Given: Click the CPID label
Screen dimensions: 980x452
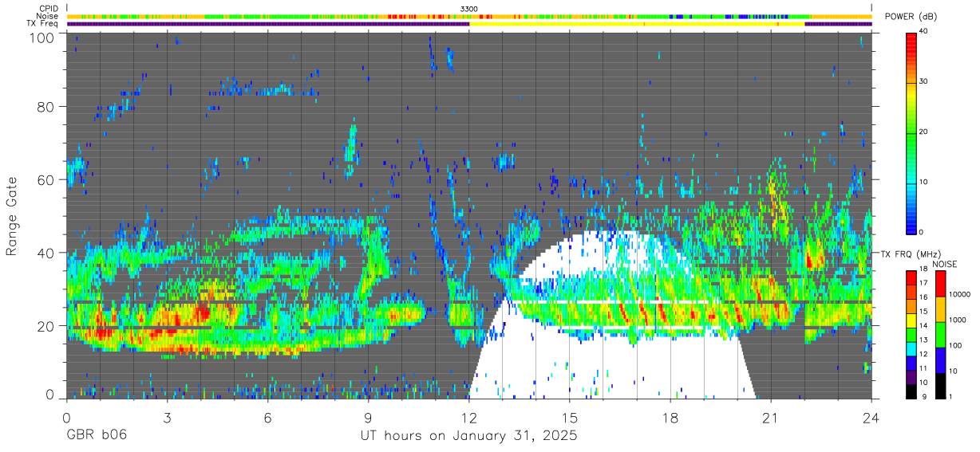Looking at the screenshot, I should click(x=49, y=9).
